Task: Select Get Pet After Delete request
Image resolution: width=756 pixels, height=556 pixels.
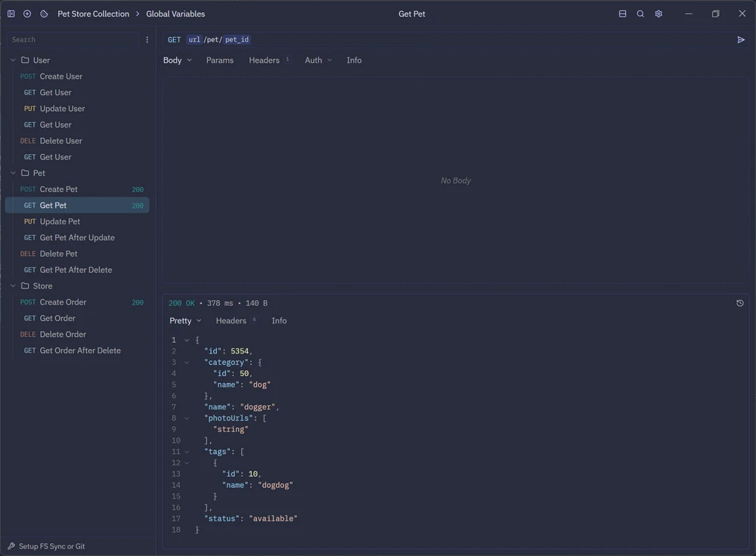Action: 77,270
